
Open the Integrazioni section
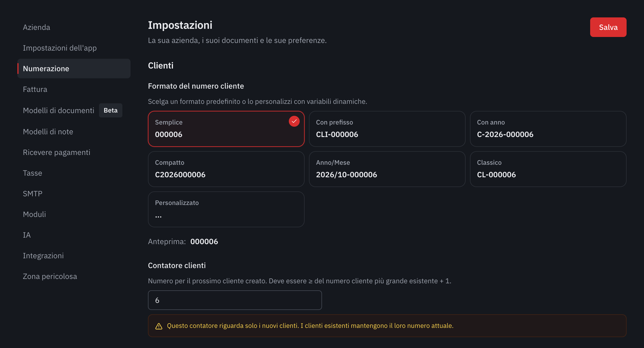(x=74, y=256)
